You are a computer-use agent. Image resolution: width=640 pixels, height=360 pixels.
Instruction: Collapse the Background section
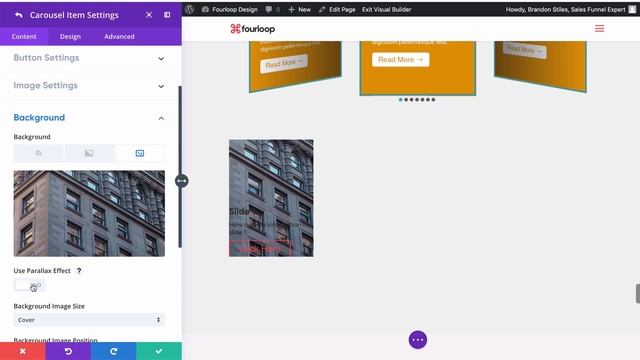point(89,118)
